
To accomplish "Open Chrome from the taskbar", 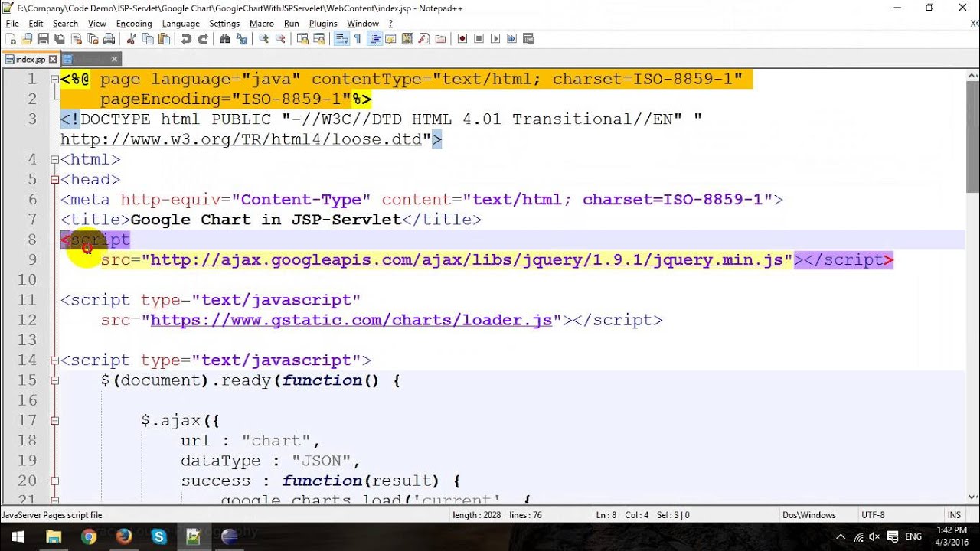I will pos(89,536).
